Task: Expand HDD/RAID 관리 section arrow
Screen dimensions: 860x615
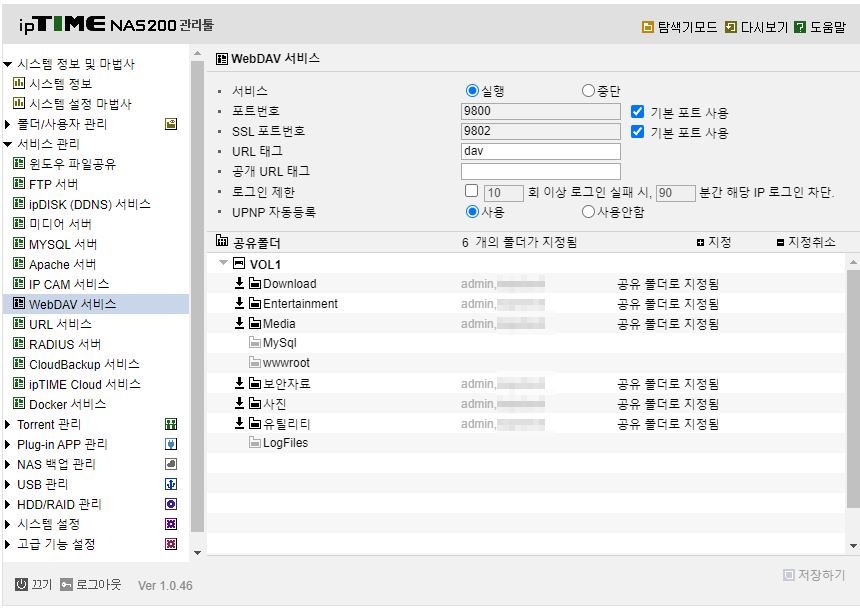Action: click(8, 505)
